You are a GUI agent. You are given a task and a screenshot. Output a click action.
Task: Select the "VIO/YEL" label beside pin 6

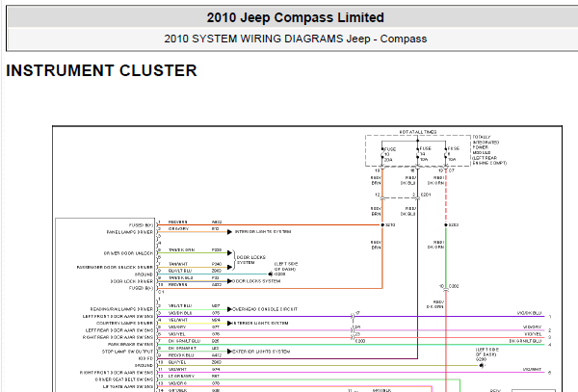click(177, 334)
